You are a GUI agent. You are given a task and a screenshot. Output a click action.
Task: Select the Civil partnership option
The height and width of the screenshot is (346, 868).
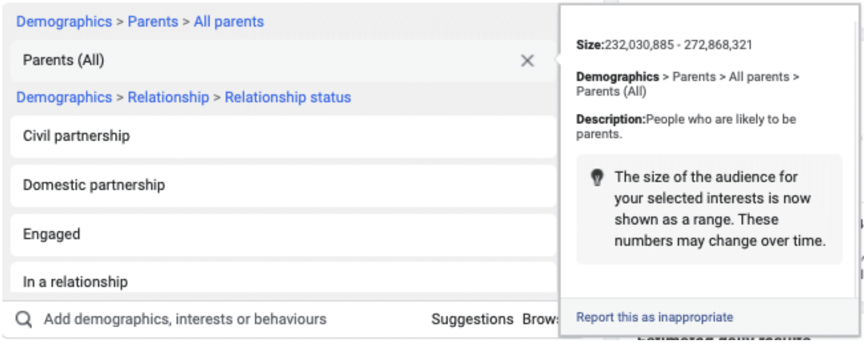click(x=76, y=136)
